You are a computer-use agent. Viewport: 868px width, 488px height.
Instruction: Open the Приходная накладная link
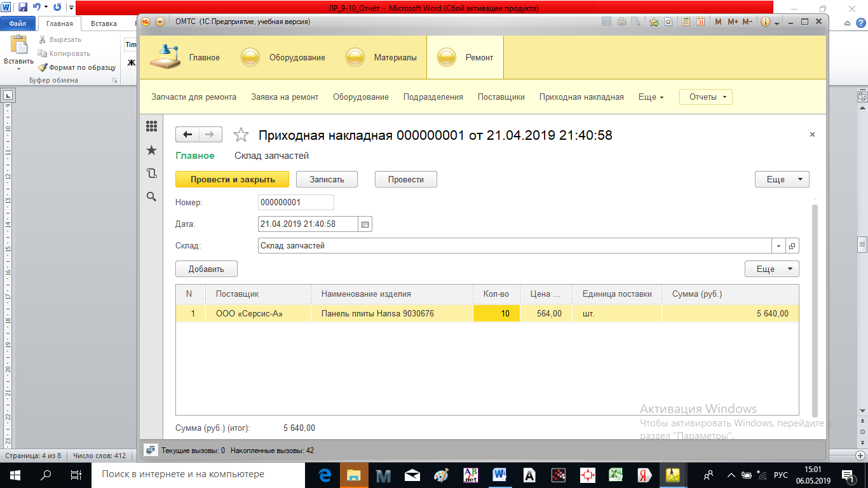(581, 97)
